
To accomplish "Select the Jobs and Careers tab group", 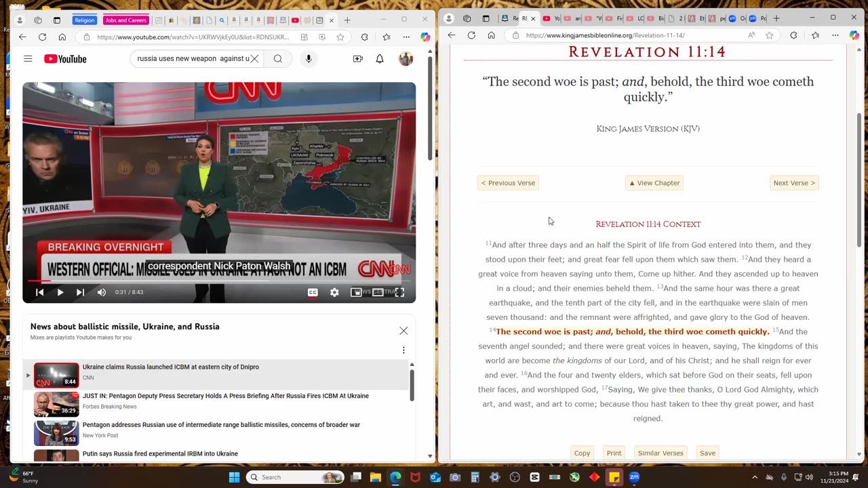I will [125, 20].
